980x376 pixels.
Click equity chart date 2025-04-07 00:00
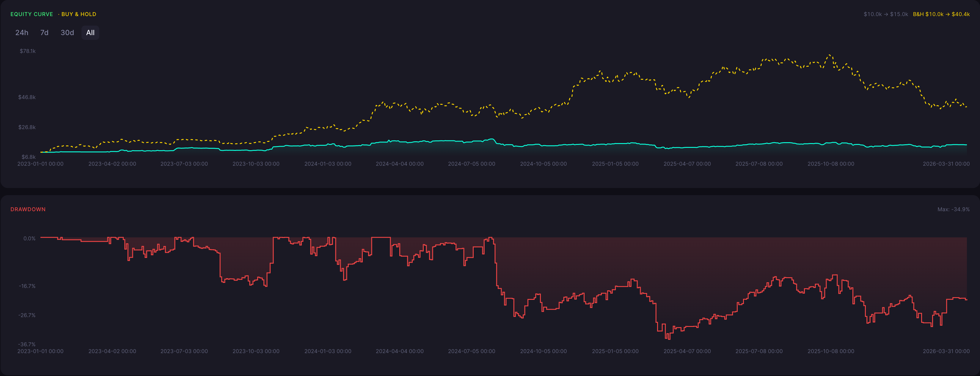[687, 164]
